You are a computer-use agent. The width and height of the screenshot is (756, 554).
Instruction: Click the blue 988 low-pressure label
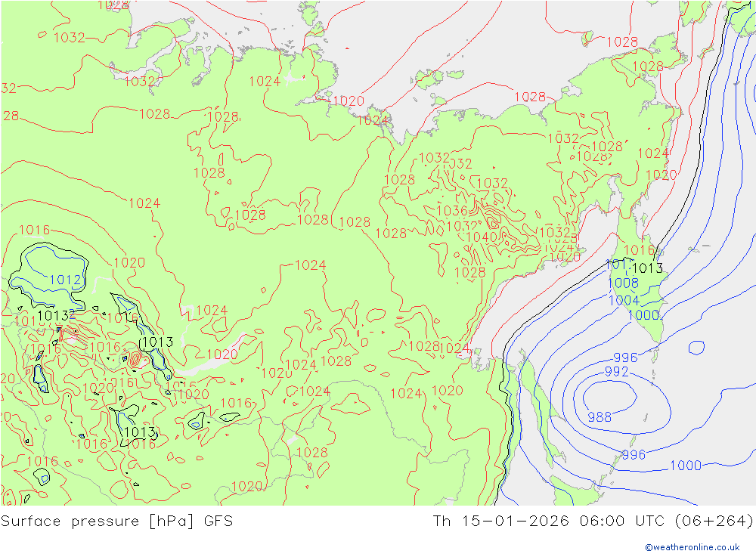click(x=600, y=417)
